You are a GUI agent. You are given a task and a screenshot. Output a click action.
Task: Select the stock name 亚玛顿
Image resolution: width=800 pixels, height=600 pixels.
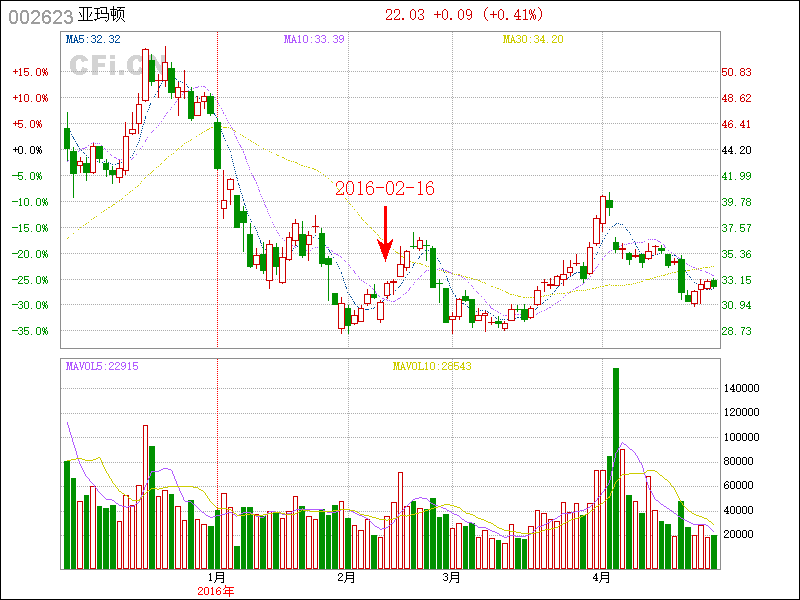102,15
